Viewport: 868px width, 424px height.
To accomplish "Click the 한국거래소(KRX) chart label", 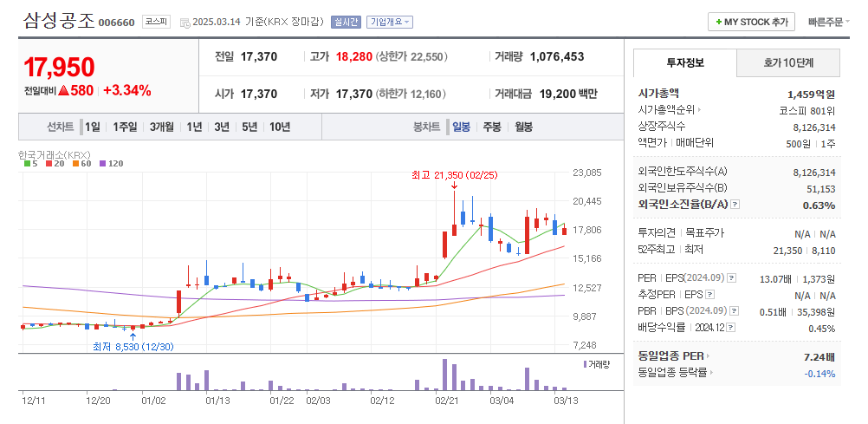I will pyautogui.click(x=54, y=154).
